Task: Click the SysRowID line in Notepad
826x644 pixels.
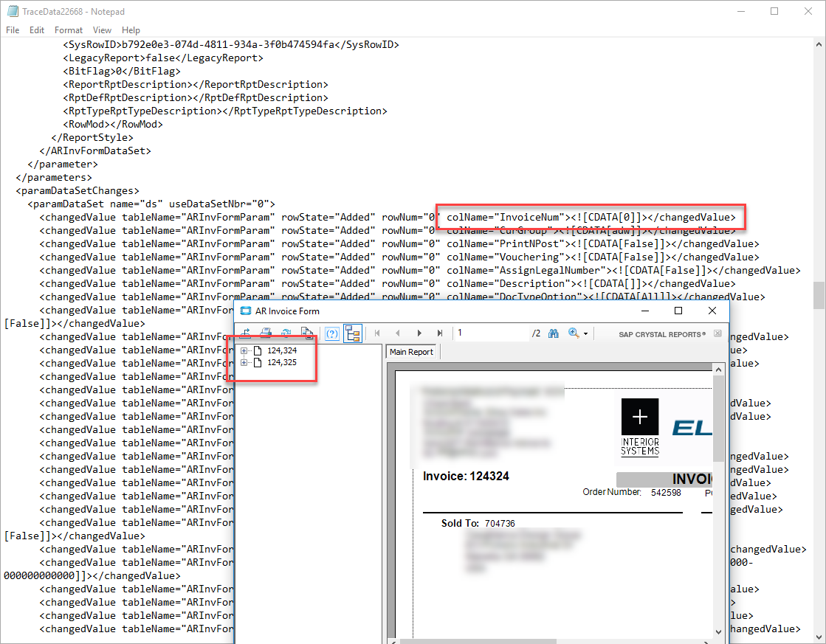Action: point(231,45)
